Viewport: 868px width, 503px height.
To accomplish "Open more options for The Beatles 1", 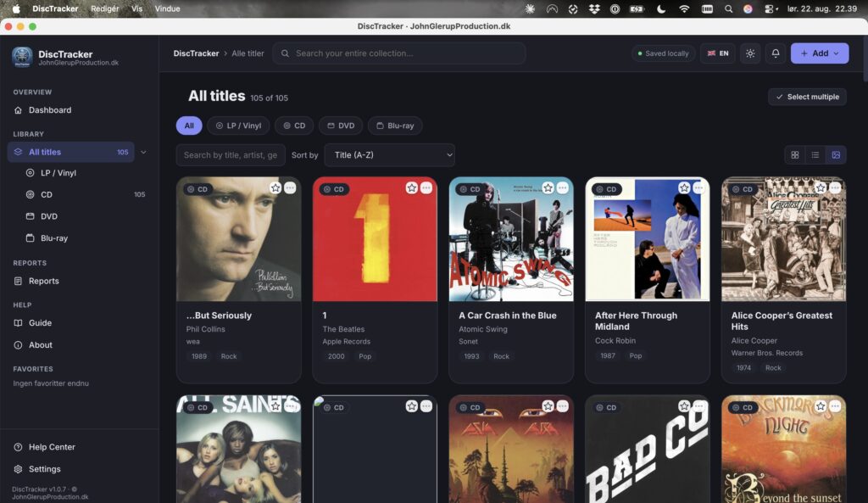I will (x=426, y=187).
